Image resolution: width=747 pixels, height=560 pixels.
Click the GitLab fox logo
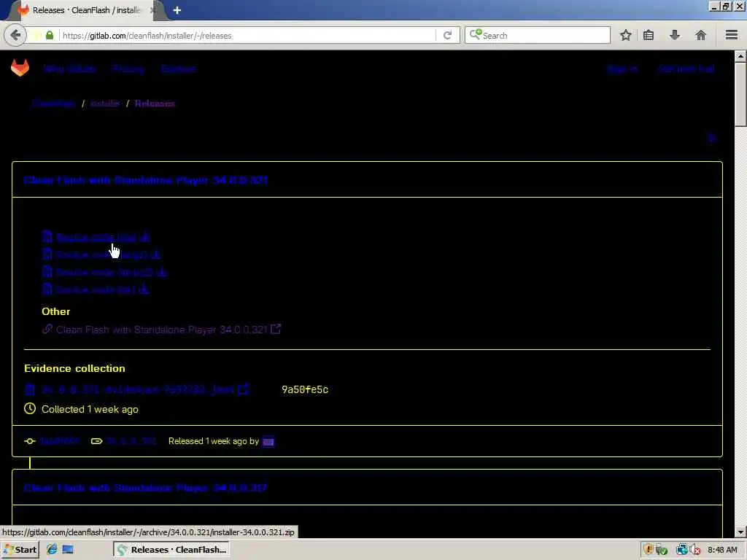20,68
